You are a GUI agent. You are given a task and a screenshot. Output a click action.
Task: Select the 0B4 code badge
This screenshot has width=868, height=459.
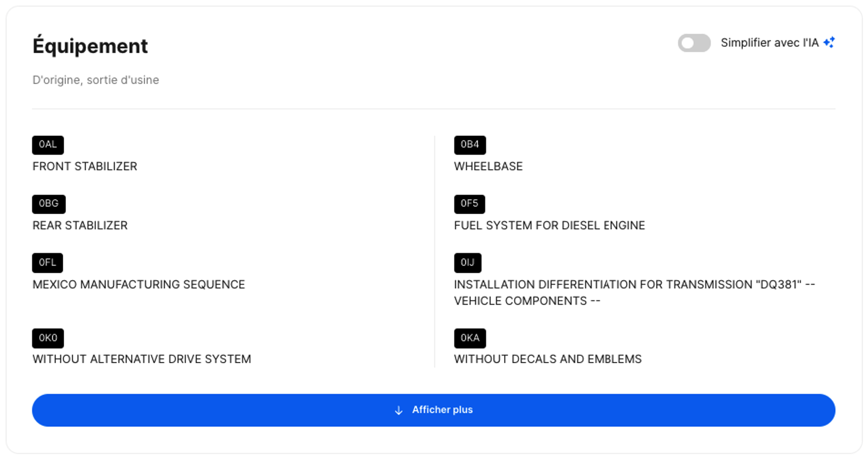tap(470, 145)
